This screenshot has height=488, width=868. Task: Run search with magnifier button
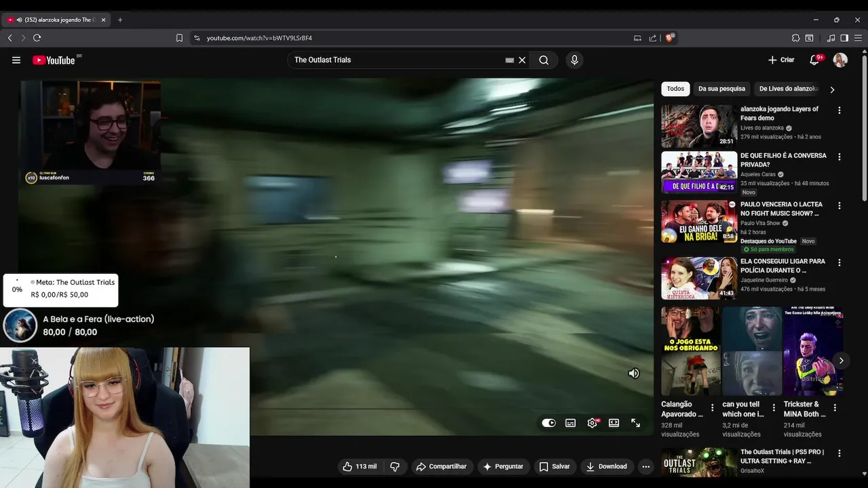[x=544, y=60]
